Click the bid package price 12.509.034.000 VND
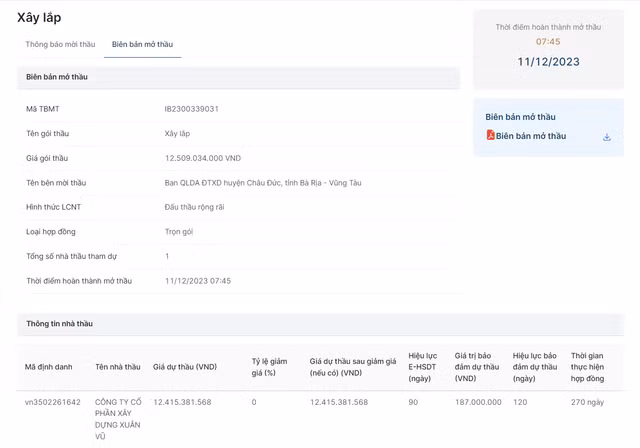This screenshot has height=448, width=640. [x=203, y=158]
